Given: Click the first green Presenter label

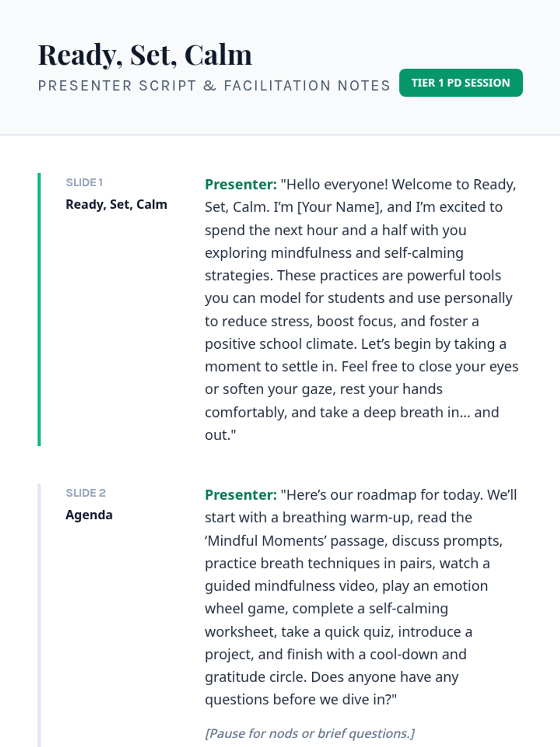Looking at the screenshot, I should [241, 184].
